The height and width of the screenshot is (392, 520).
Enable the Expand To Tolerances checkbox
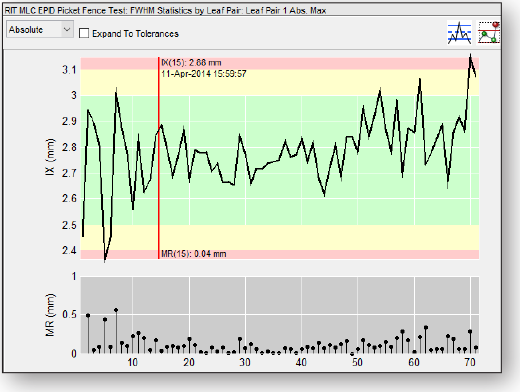[84, 33]
